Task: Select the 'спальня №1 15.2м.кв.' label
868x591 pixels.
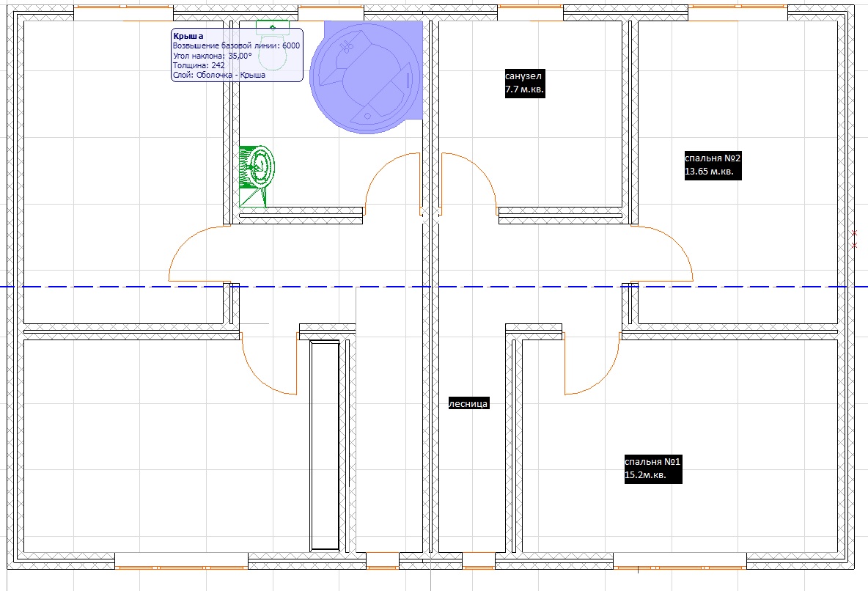Action: (653, 469)
